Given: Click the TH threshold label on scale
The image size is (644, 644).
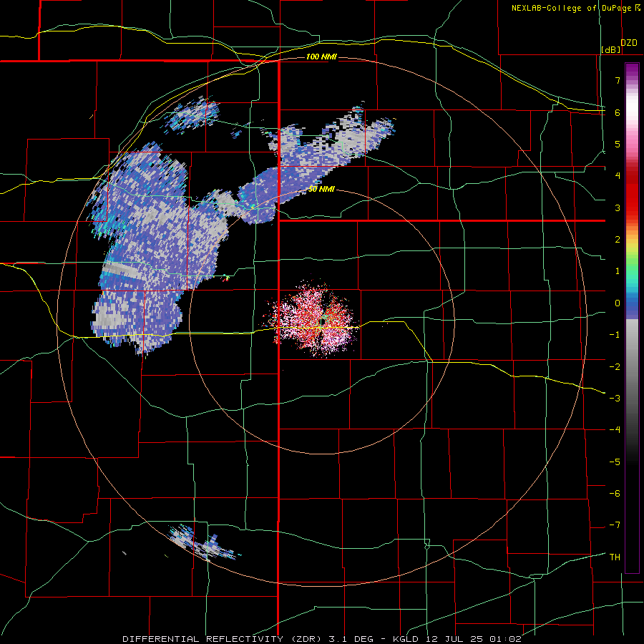Looking at the screenshot, I should click(615, 557).
